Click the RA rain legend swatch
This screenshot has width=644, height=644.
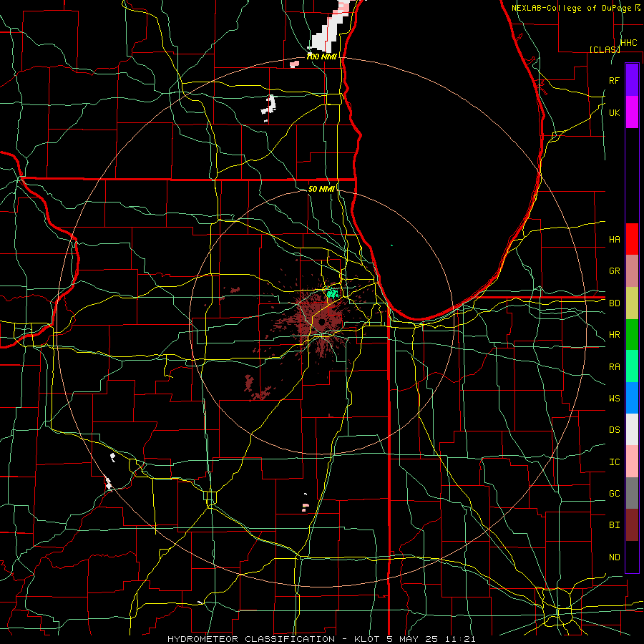(632, 366)
